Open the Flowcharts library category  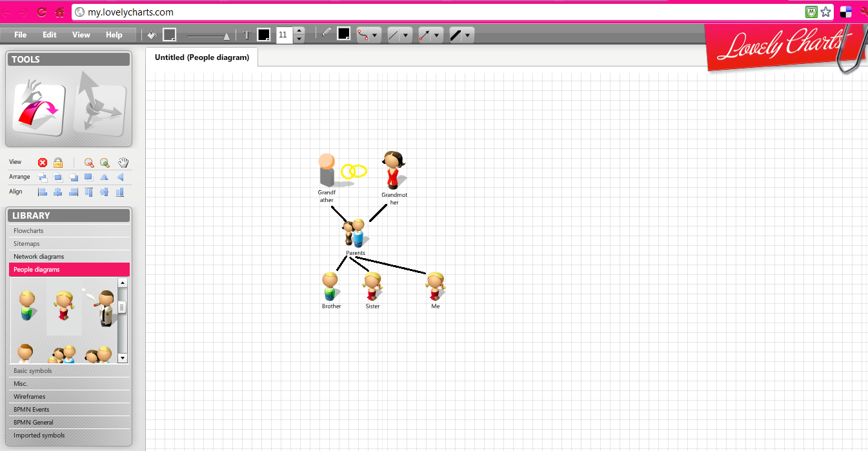click(28, 230)
